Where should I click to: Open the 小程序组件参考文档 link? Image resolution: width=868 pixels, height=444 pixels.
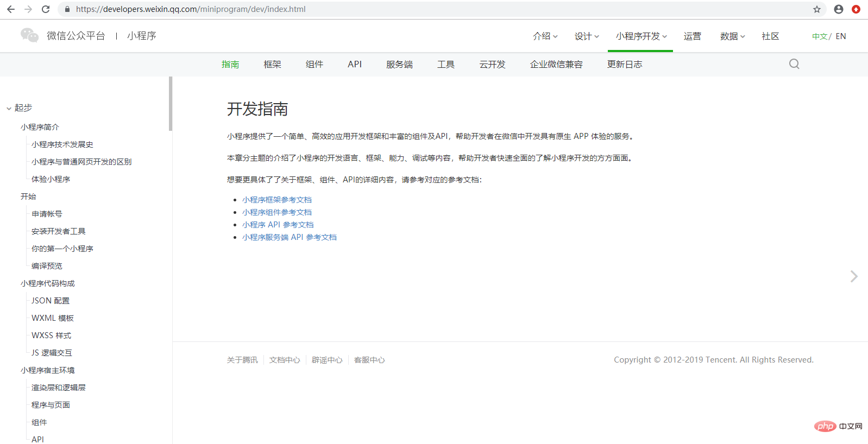click(277, 212)
